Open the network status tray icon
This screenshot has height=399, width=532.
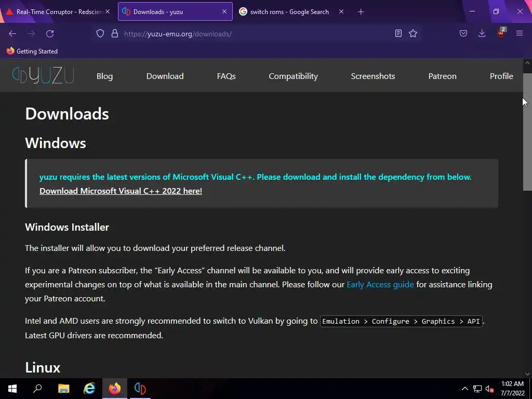[477, 389]
